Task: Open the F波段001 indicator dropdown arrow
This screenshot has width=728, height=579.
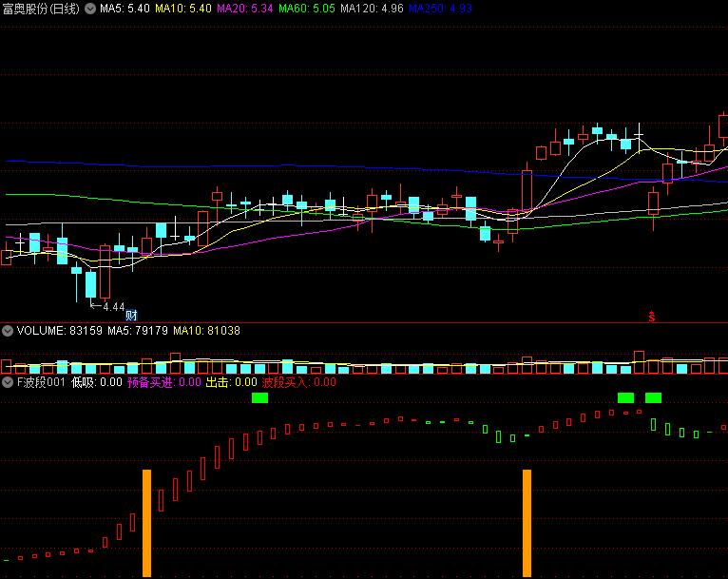Action: point(8,382)
